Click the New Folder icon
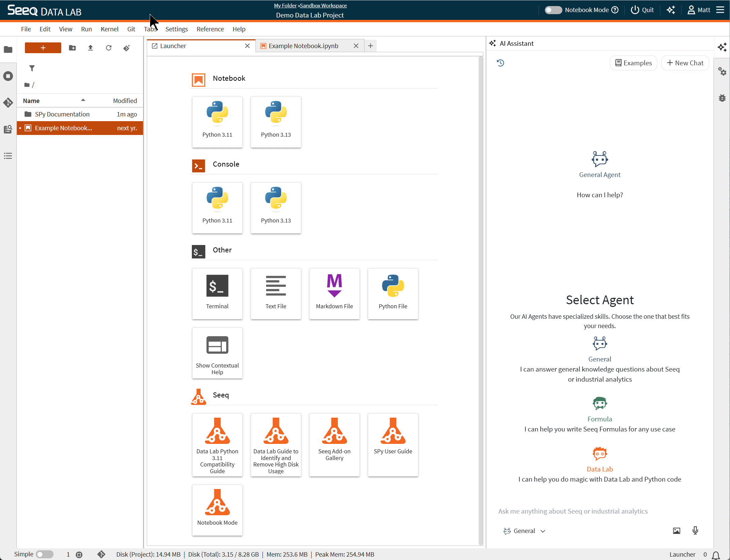The height and width of the screenshot is (560, 730). point(72,48)
